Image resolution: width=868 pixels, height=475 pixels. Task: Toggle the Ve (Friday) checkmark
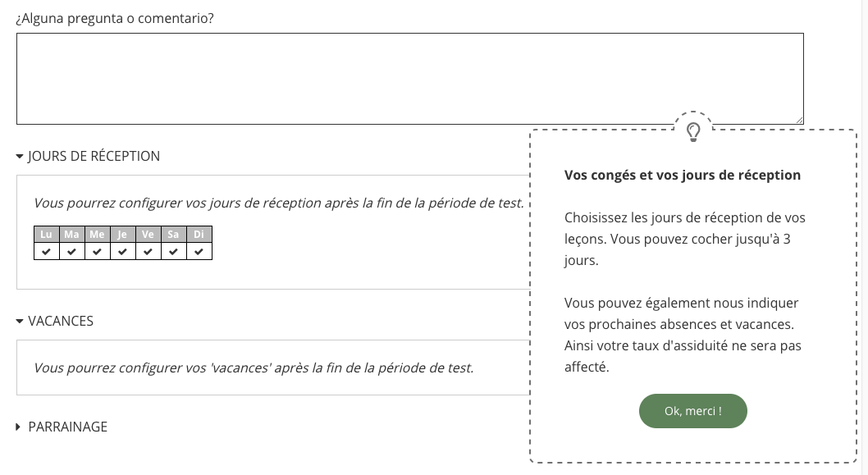coord(148,251)
